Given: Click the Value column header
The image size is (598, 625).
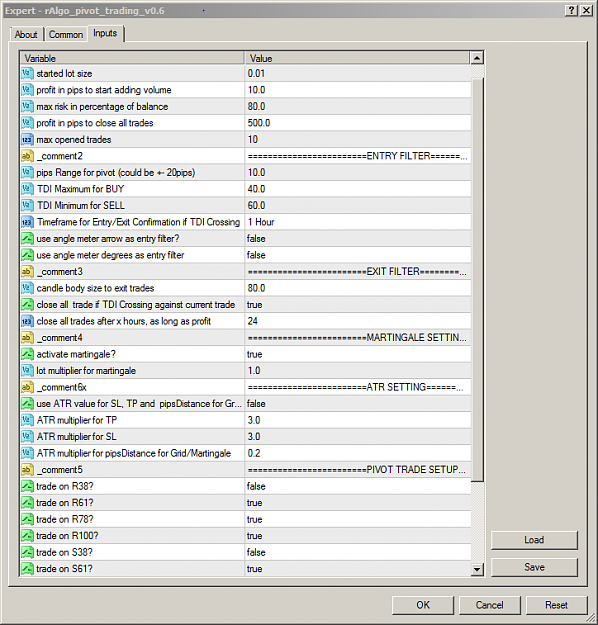Looking at the screenshot, I should [x=358, y=58].
